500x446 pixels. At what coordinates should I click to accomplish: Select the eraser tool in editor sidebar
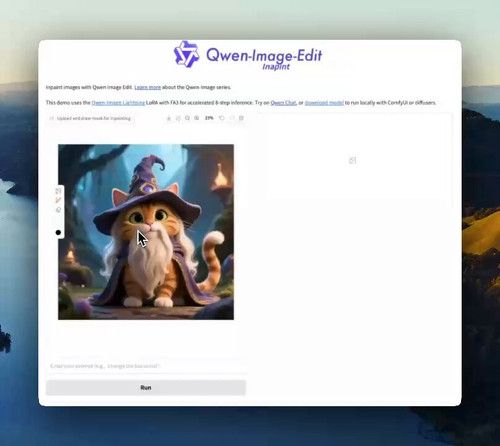[x=58, y=210]
